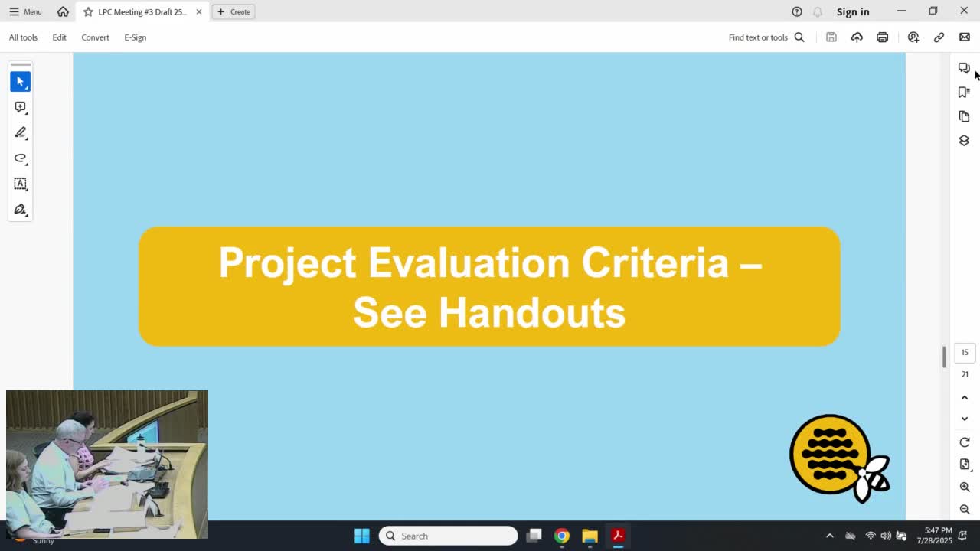Image resolution: width=980 pixels, height=551 pixels.
Task: Click the Windows taskbar Search box
Action: click(x=449, y=536)
